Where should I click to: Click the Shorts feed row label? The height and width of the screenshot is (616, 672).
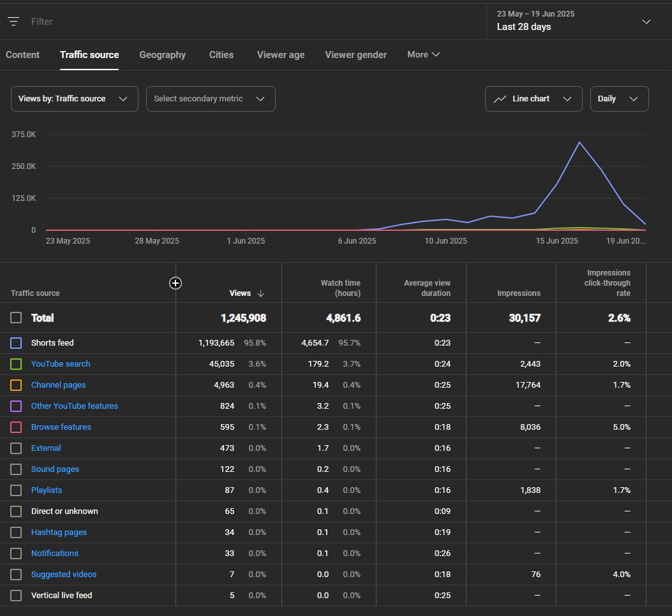[x=52, y=343]
